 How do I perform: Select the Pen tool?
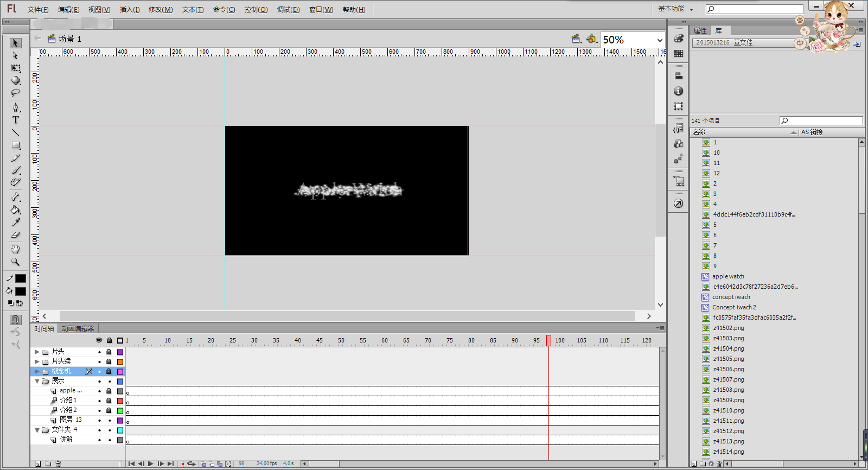click(16, 107)
